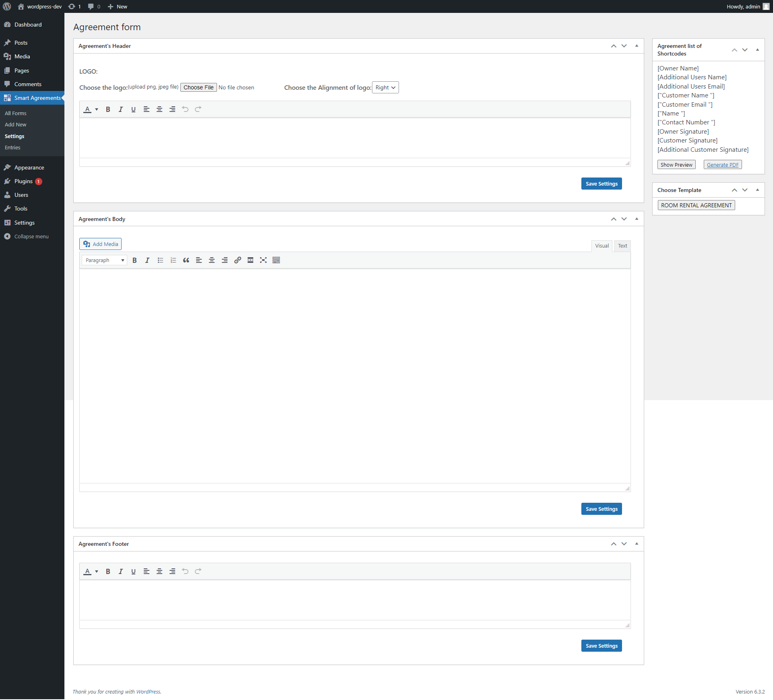The width and height of the screenshot is (773, 700).
Task: Click Underline in the Agreement's Footer editor
Action: (134, 572)
